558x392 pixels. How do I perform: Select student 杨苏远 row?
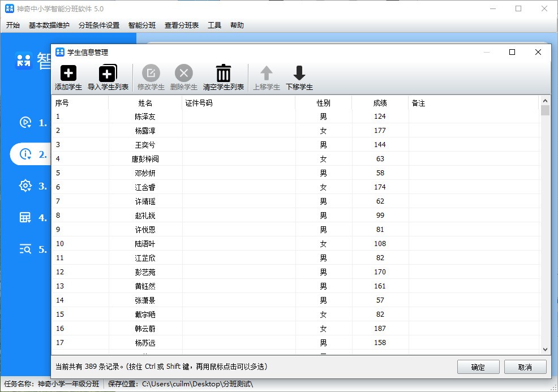[296, 343]
